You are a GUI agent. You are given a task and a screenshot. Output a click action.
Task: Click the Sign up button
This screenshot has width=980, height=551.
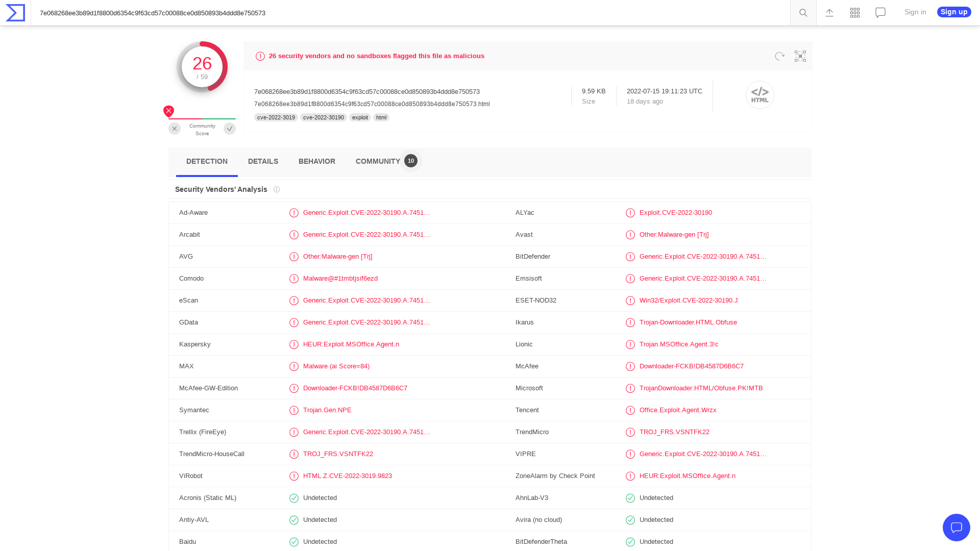954,12
